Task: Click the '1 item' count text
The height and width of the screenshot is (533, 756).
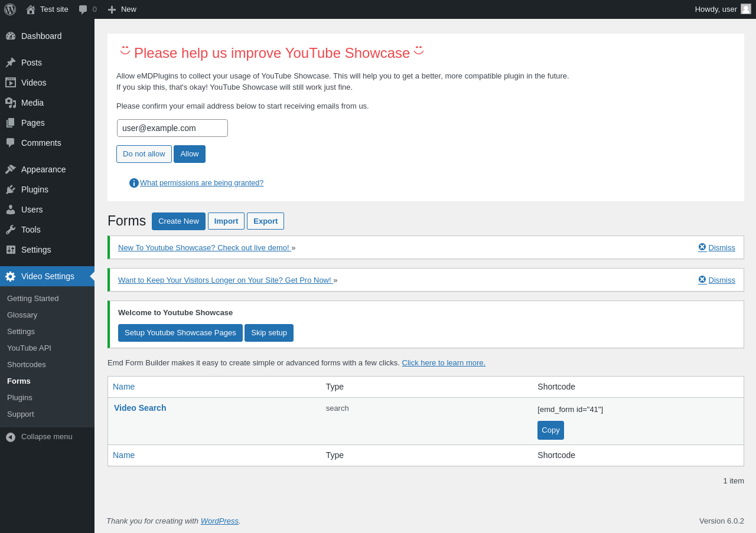Action: click(x=734, y=480)
